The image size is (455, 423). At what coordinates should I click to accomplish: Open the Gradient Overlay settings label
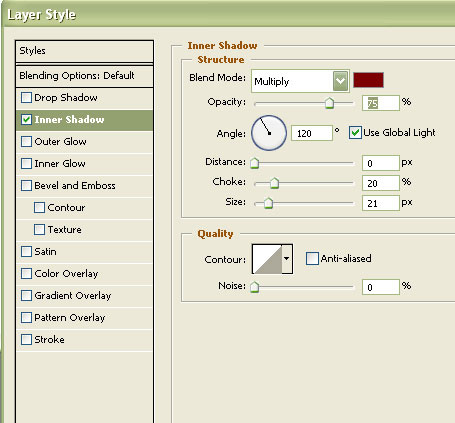(73, 296)
